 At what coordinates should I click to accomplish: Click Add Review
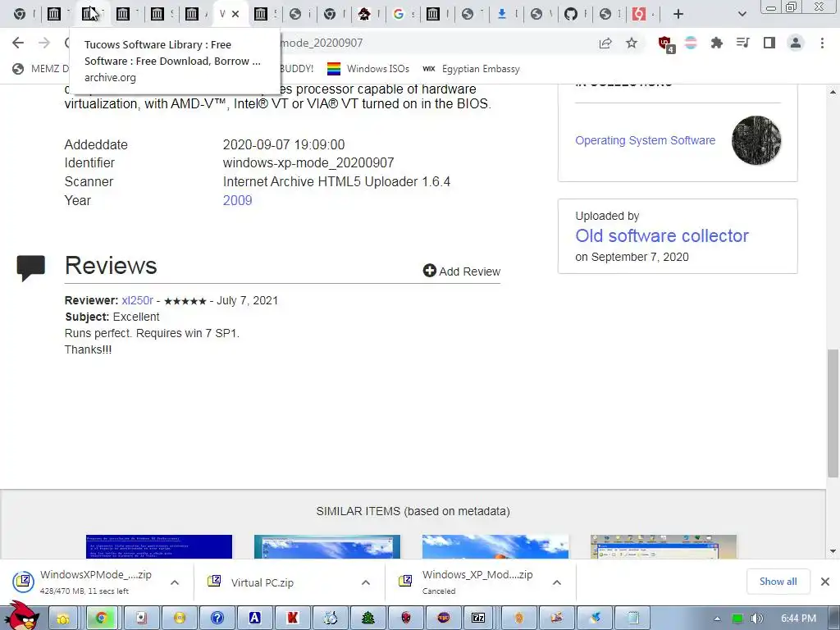[x=461, y=271]
